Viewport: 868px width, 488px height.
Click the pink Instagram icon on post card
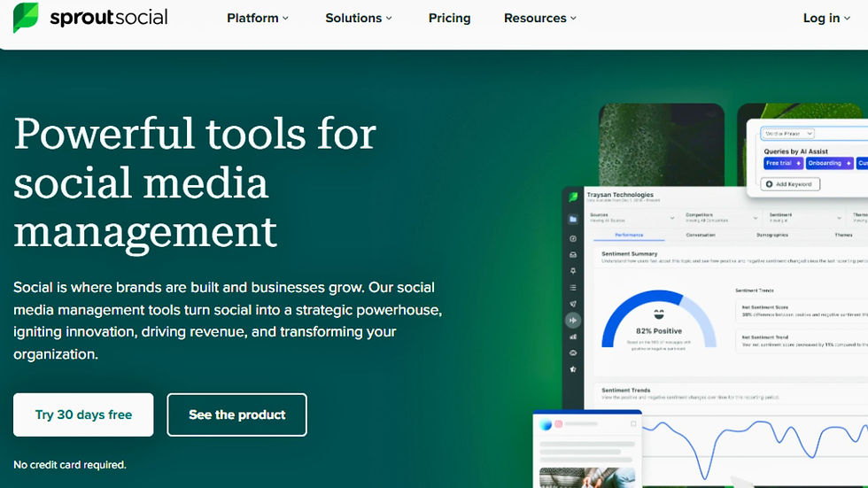[x=559, y=424]
